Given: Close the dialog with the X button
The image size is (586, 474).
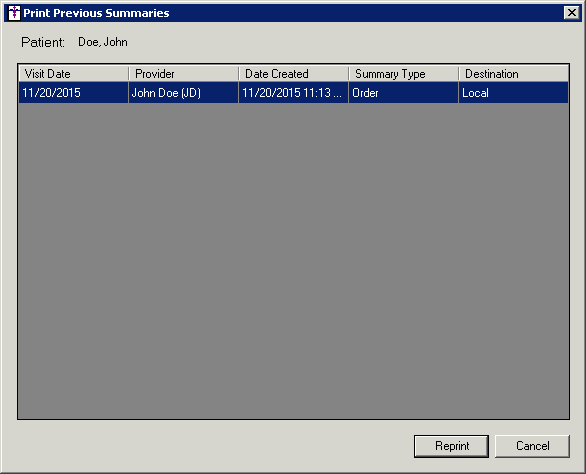Looking at the screenshot, I should point(571,13).
